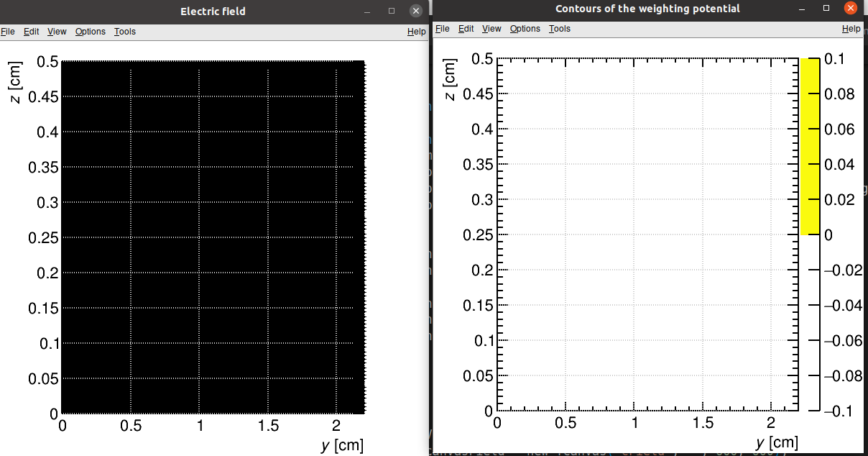Open Tools menu in weighting potential window

coord(560,29)
